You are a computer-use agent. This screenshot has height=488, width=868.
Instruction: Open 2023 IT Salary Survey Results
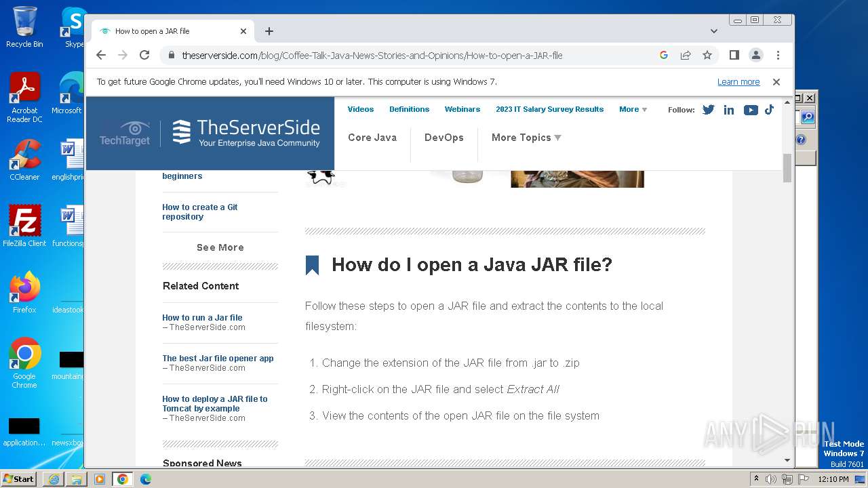(549, 109)
